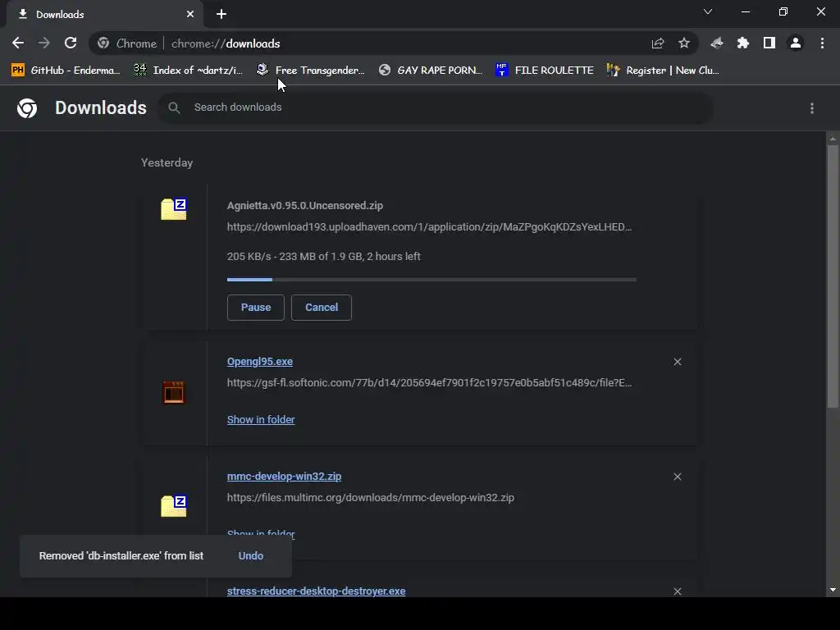
Task: Open the profile avatar menu
Action: click(x=796, y=43)
